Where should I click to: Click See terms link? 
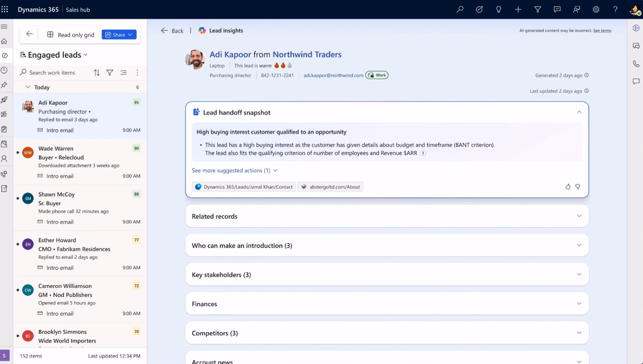point(602,31)
